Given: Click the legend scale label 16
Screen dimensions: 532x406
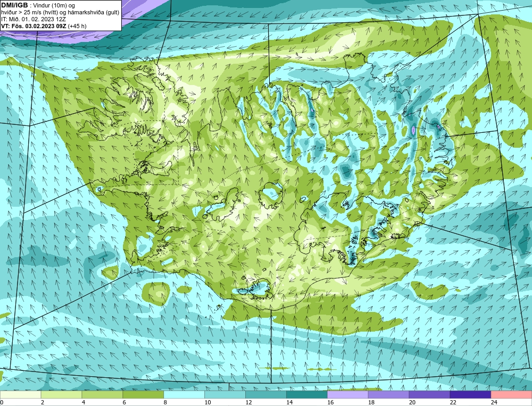Looking at the screenshot, I should [x=330, y=402].
